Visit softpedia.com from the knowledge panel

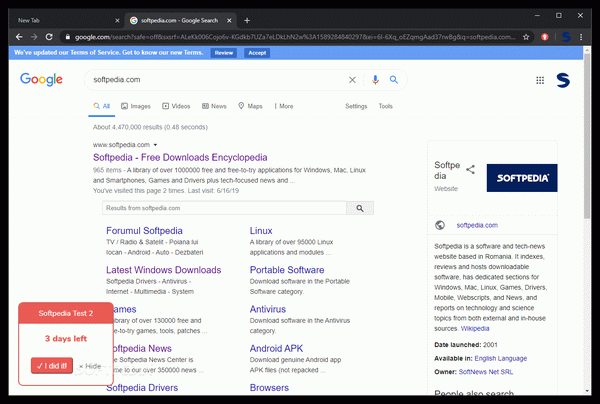(x=477, y=225)
